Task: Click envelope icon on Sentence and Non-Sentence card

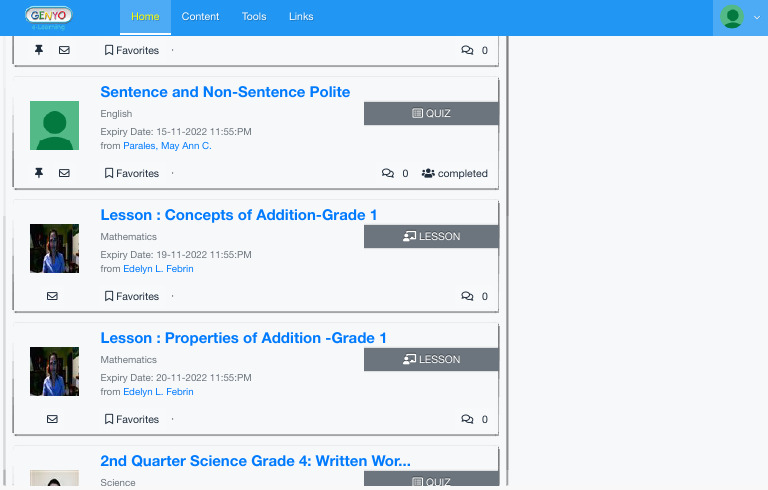Action: coord(64,173)
